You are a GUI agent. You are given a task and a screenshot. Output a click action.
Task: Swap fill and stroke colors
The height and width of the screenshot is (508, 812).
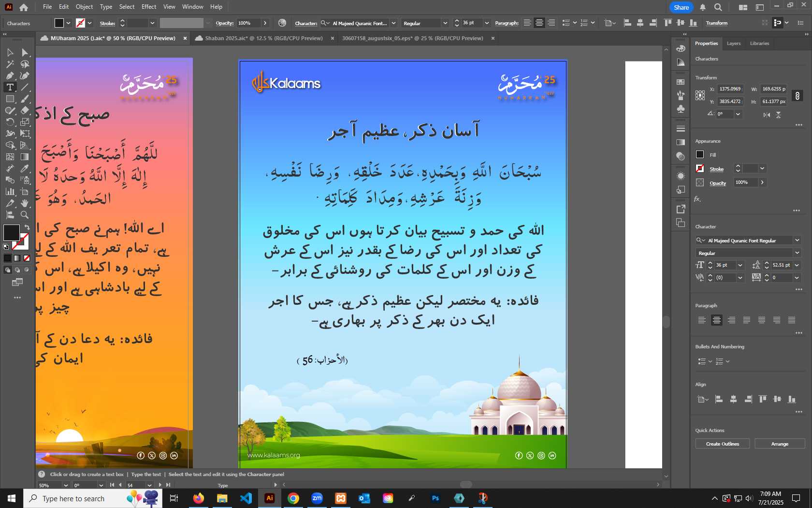pyautogui.click(x=27, y=227)
